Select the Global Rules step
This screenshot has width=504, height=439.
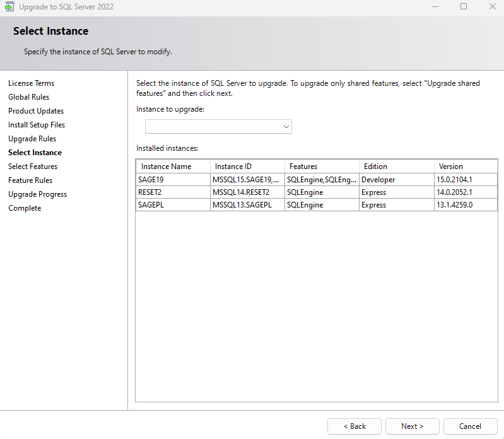28,97
